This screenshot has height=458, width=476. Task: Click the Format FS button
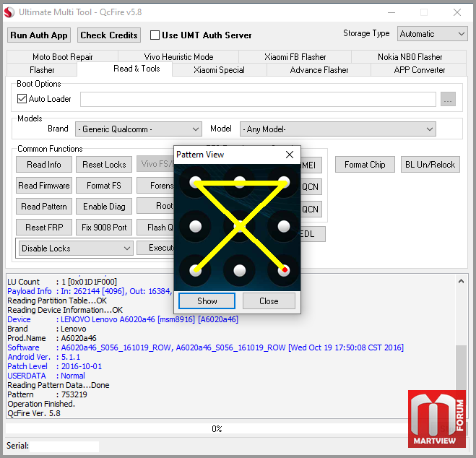coord(104,186)
